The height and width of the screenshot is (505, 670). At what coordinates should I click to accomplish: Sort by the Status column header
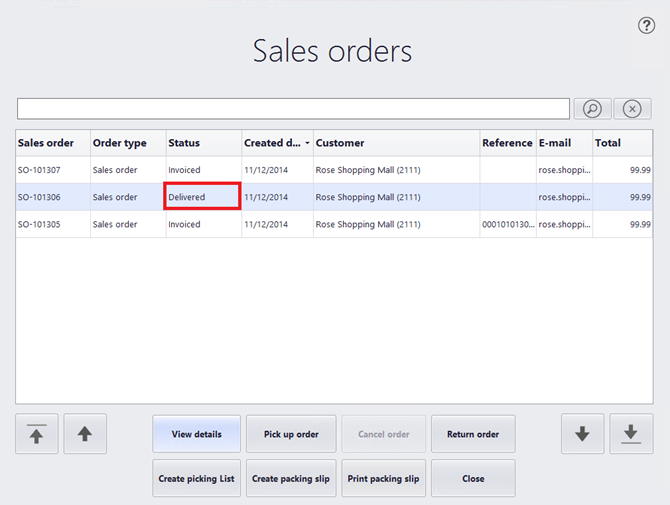(203, 143)
